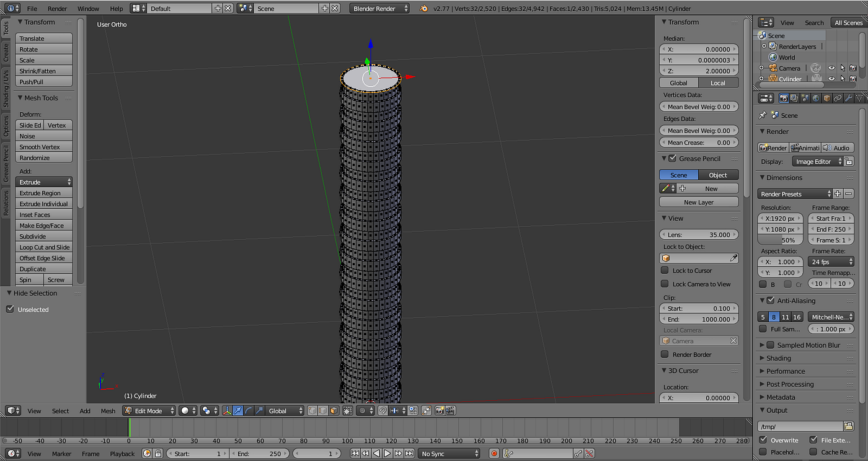Screen dimensions: 868x461
Task: Switch transform to Global
Action: coord(679,82)
